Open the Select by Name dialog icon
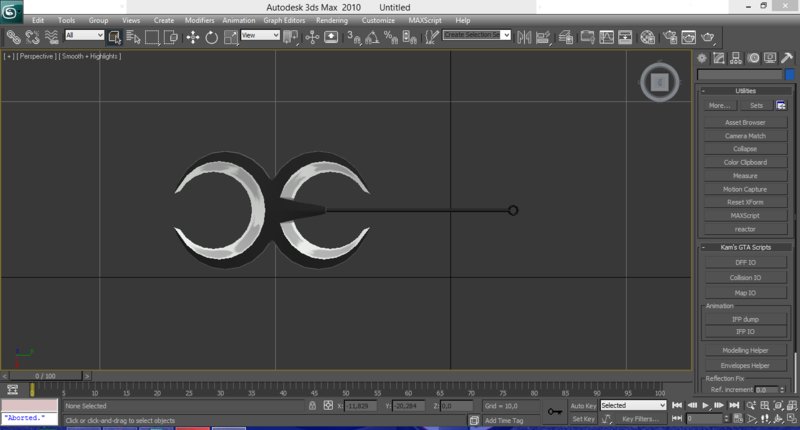 pos(133,37)
